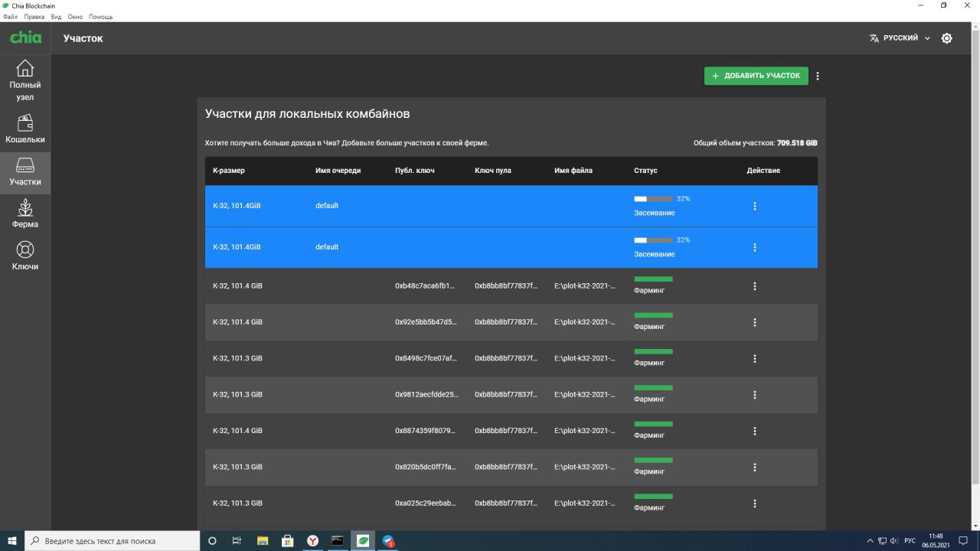Open the Файл menu

coord(10,16)
